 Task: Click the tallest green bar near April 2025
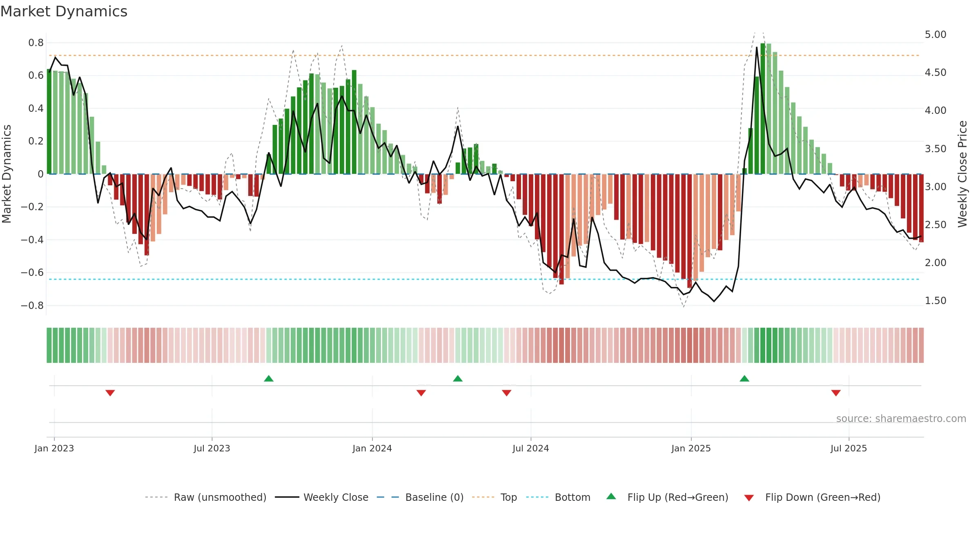[x=763, y=109]
